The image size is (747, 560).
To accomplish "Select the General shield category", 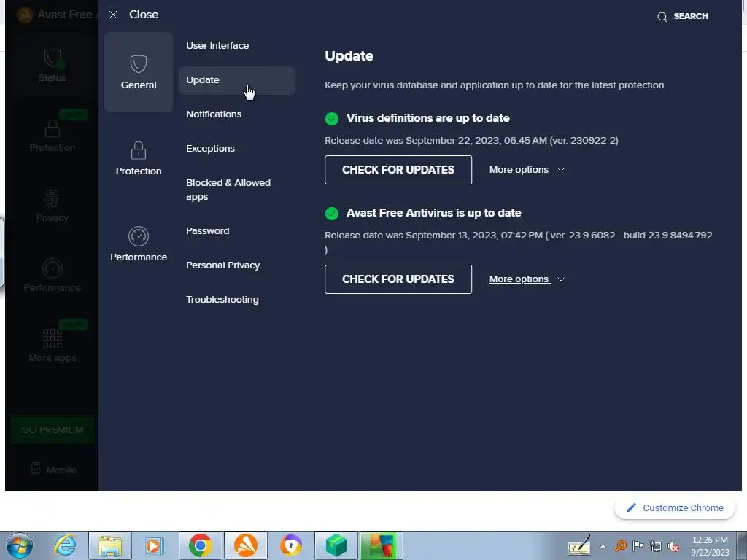I will click(139, 72).
